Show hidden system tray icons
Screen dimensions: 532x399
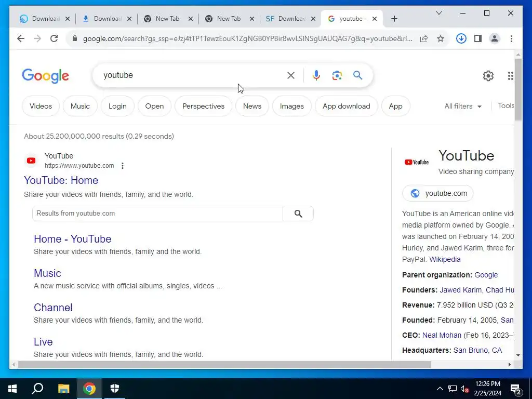coord(440,389)
